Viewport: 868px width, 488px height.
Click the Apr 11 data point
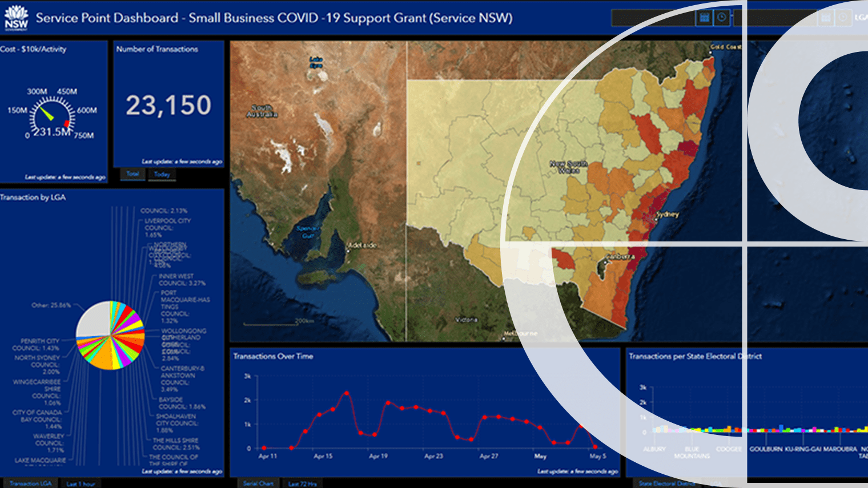pyautogui.click(x=264, y=448)
